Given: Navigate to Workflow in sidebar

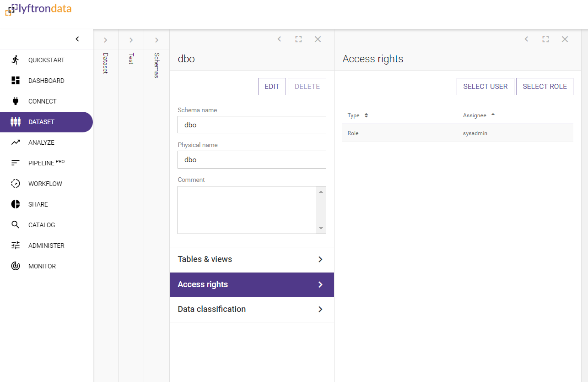Looking at the screenshot, I should click(46, 184).
